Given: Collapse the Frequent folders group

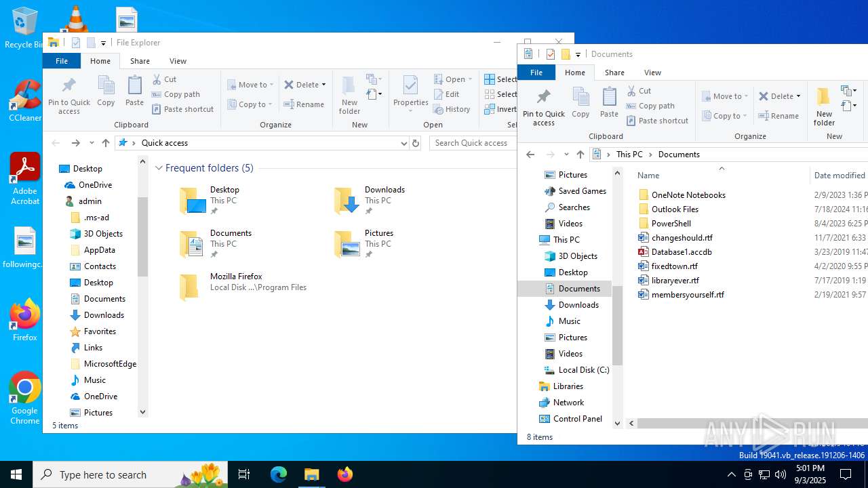Looking at the screenshot, I should click(x=159, y=168).
